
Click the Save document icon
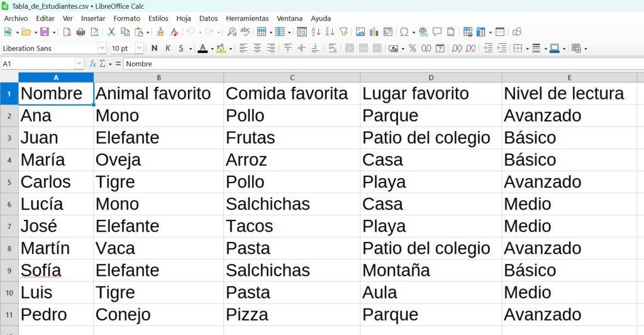coord(45,31)
